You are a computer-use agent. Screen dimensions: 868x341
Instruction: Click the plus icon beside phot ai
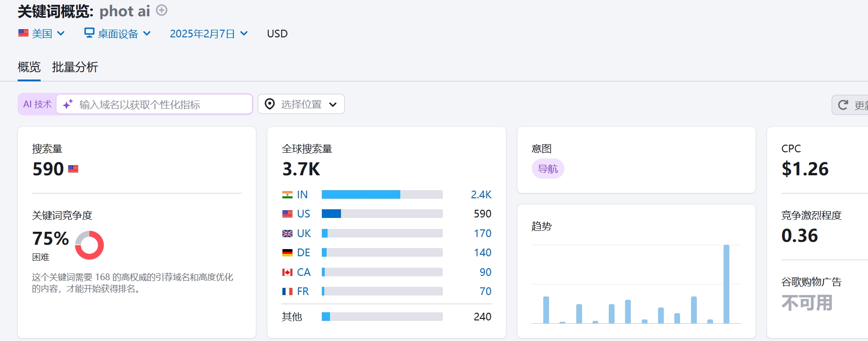point(162,11)
